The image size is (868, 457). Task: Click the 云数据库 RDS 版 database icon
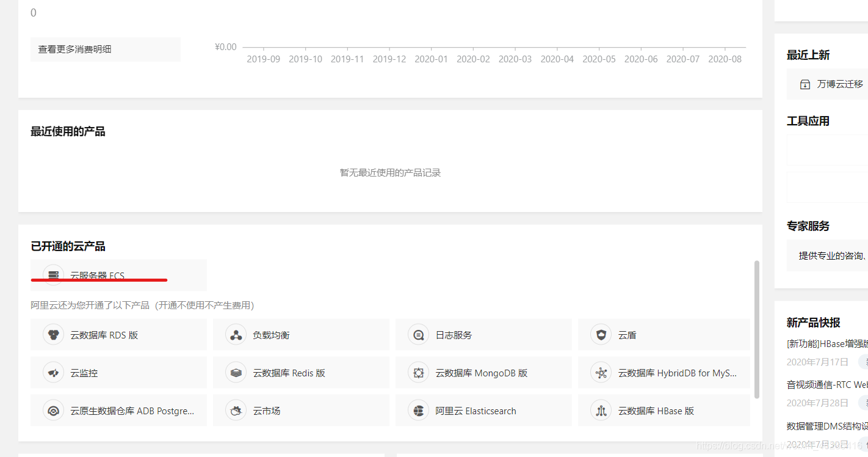53,334
